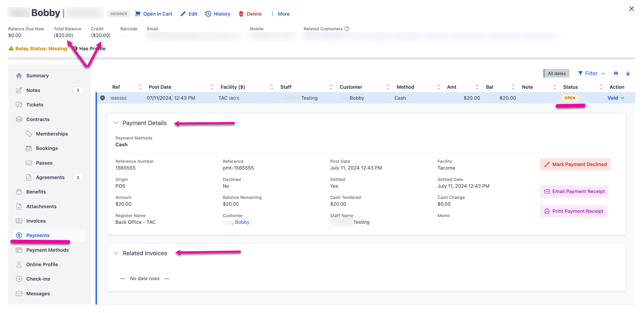Viewport: 644px width, 313px height.
Task: Collapse the Related Invoices section
Action: coord(116,253)
